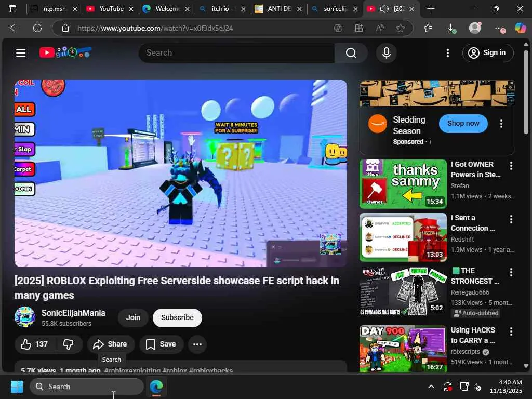The width and height of the screenshot is (532, 399).
Task: Add this page to favorites star
Action: pyautogui.click(x=401, y=28)
